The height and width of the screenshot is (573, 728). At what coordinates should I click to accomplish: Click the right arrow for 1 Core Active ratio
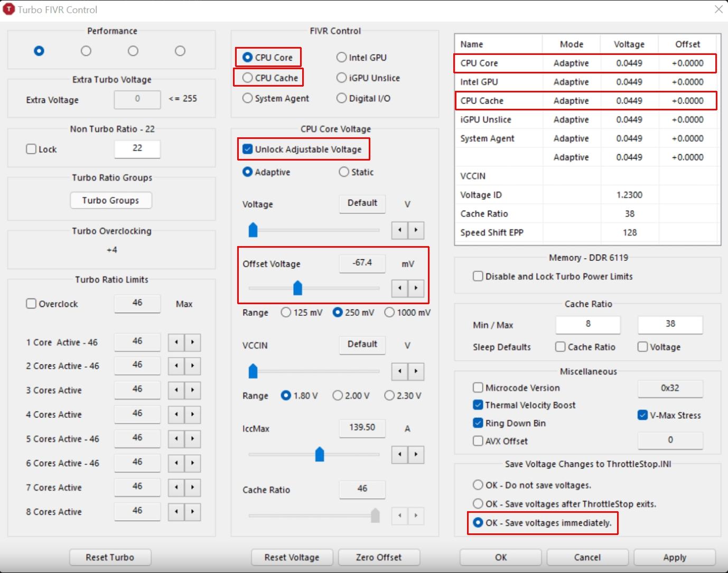pos(192,342)
